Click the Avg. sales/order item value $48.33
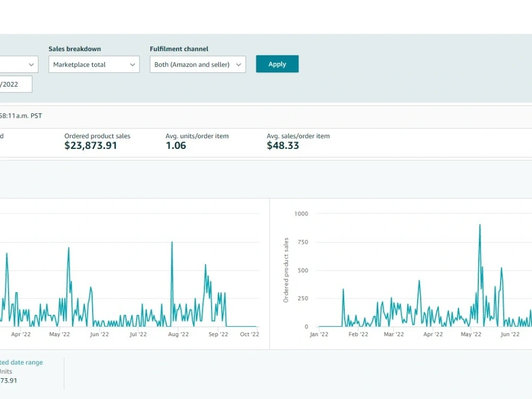This screenshot has width=532, height=399. [x=282, y=146]
